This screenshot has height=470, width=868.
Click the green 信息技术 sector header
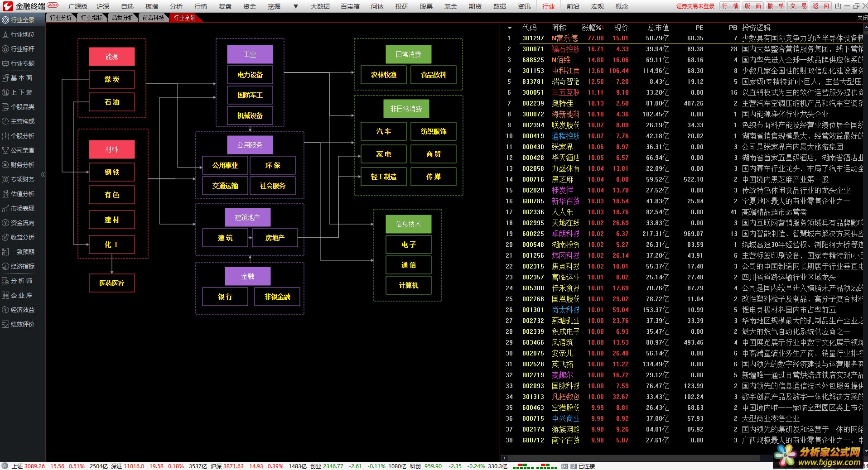tap(409, 224)
